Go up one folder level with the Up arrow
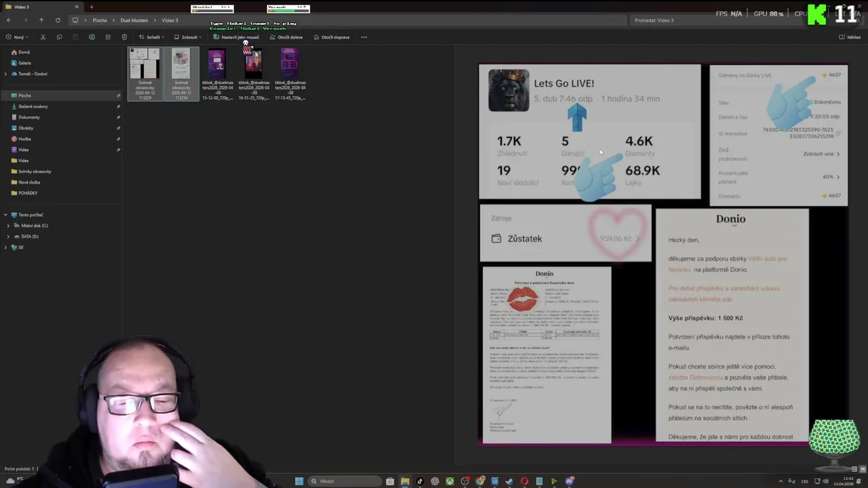This screenshot has width=868, height=488. [x=41, y=20]
